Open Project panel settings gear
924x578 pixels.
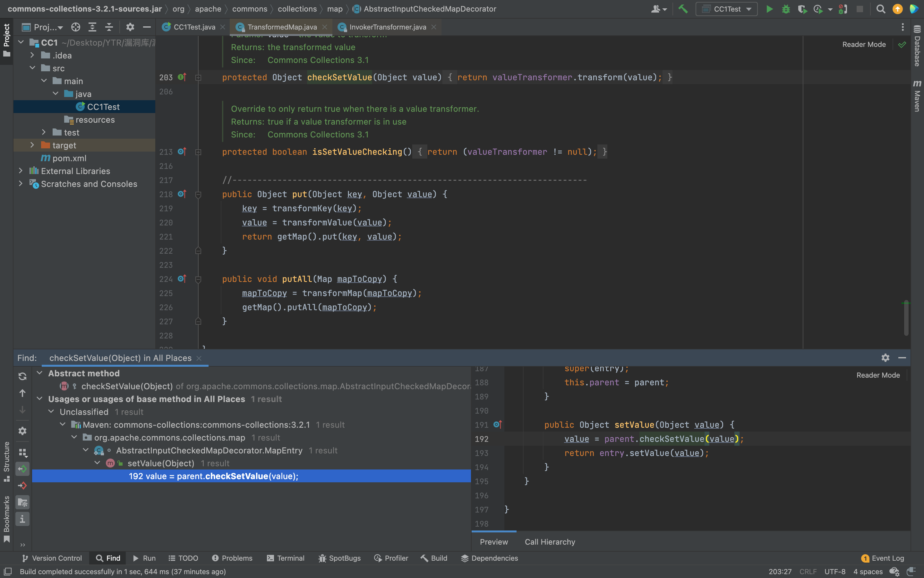130,27
